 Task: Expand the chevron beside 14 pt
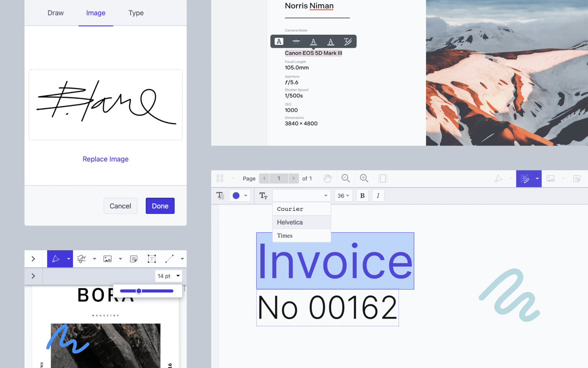tap(33, 276)
